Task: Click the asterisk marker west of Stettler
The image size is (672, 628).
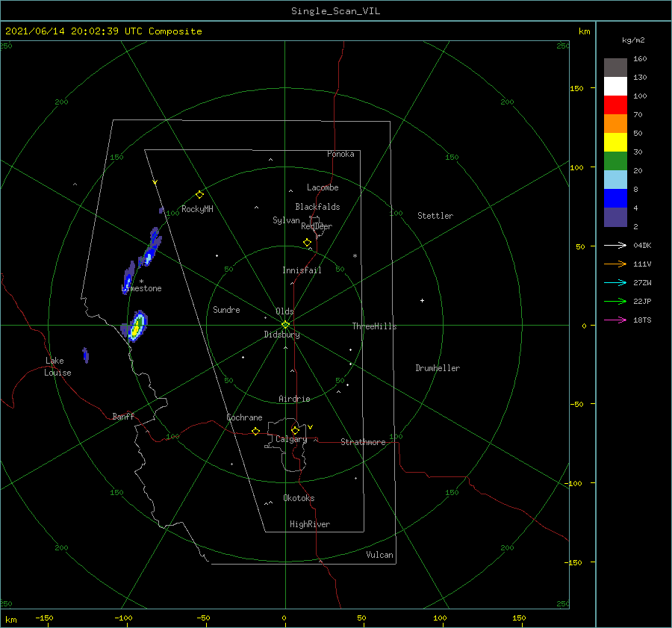Action: [355, 256]
